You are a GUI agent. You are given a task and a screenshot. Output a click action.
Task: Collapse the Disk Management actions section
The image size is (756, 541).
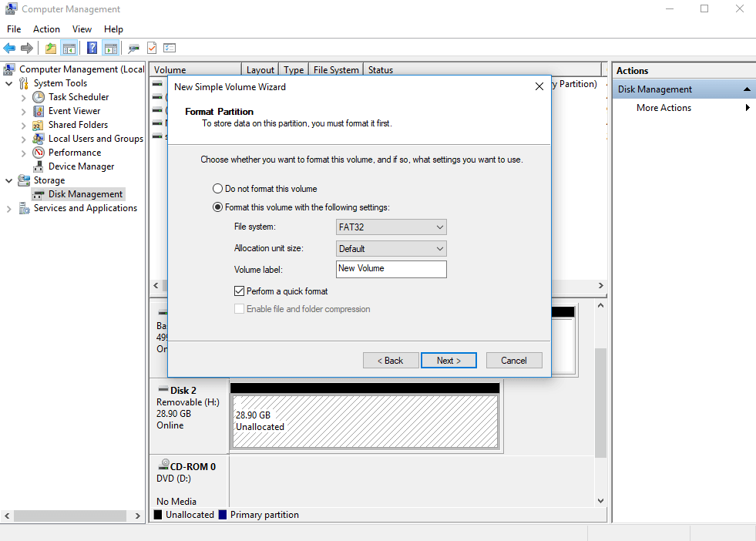pyautogui.click(x=747, y=89)
